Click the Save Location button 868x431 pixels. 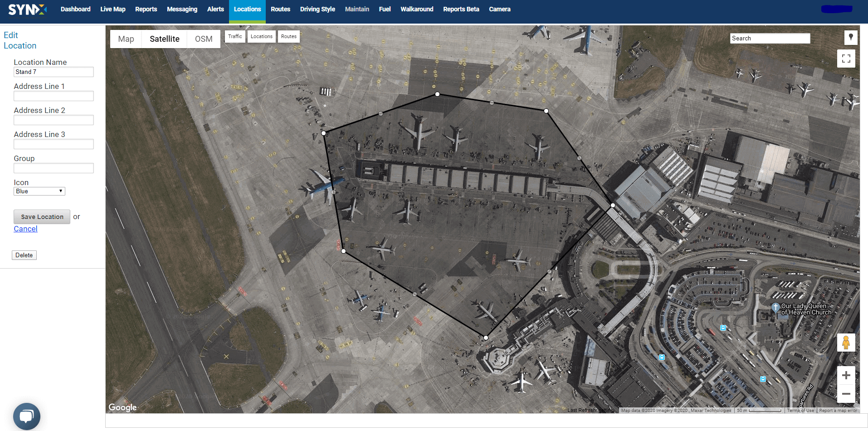click(x=42, y=217)
